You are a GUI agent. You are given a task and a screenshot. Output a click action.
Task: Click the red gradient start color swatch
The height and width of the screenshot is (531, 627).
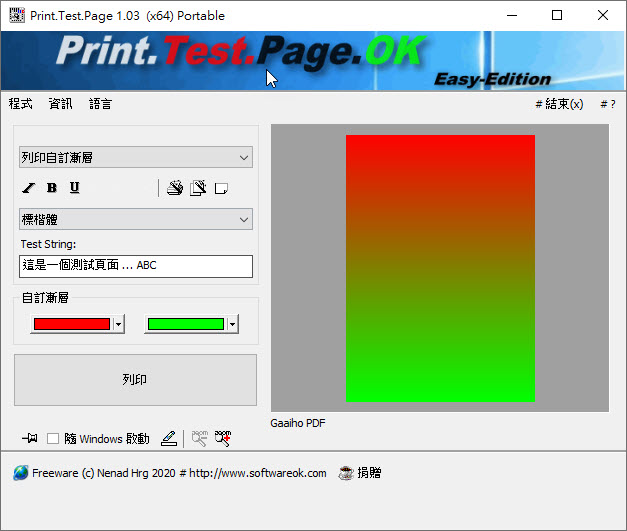pyautogui.click(x=72, y=324)
